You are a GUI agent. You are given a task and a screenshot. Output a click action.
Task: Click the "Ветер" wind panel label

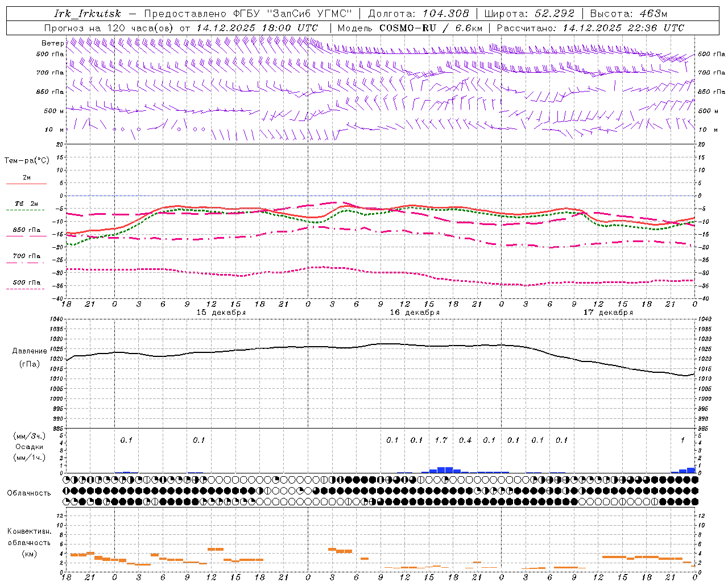pos(53,43)
